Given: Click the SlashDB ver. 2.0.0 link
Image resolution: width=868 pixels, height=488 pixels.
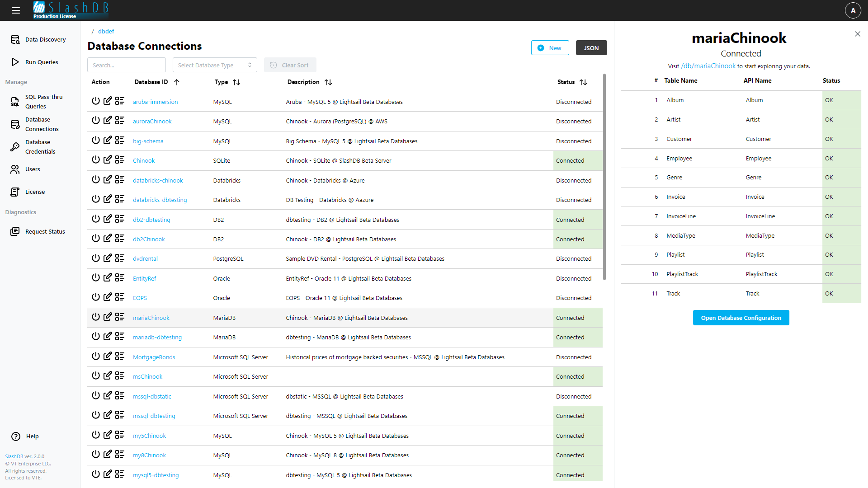Looking at the screenshot, I should (25, 456).
